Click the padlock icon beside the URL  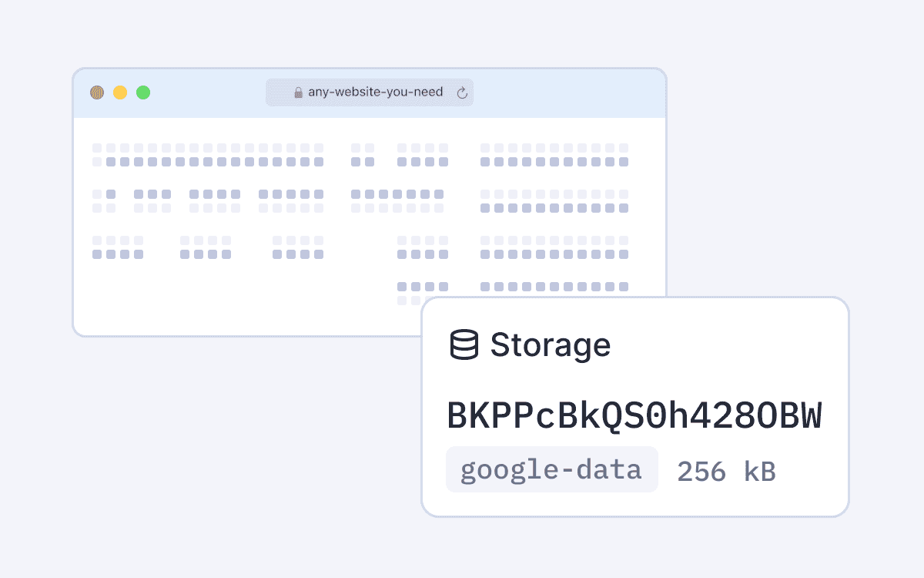(298, 92)
